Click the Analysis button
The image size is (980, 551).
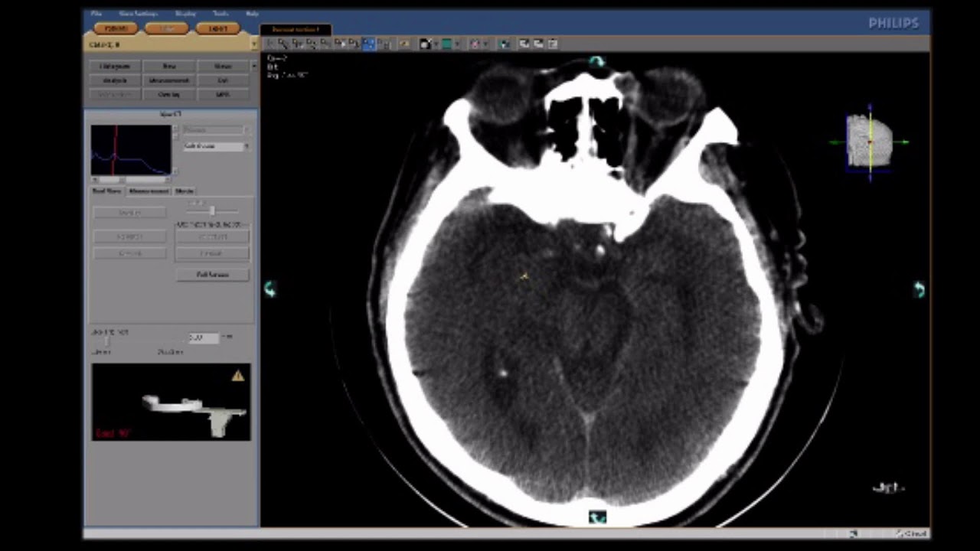pos(116,80)
